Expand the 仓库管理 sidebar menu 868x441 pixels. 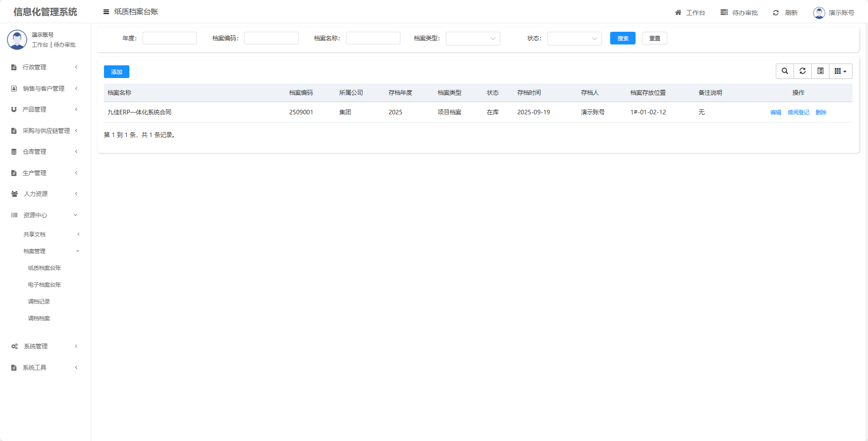point(35,152)
